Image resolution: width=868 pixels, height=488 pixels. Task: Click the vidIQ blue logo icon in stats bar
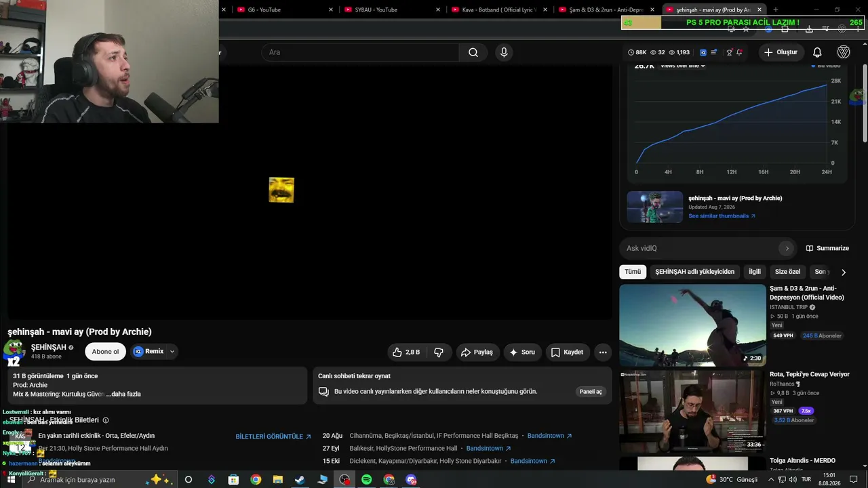coord(703,52)
